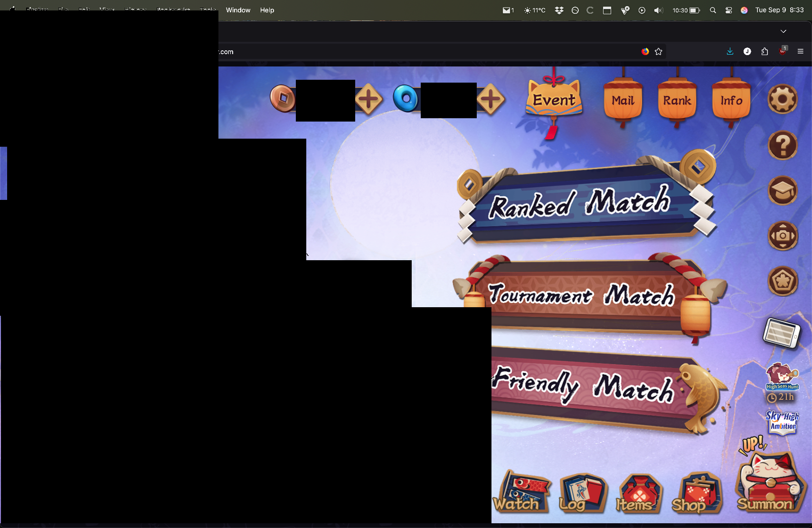Open Firefox downloads panel
The height and width of the screenshot is (528, 812).
click(x=730, y=52)
